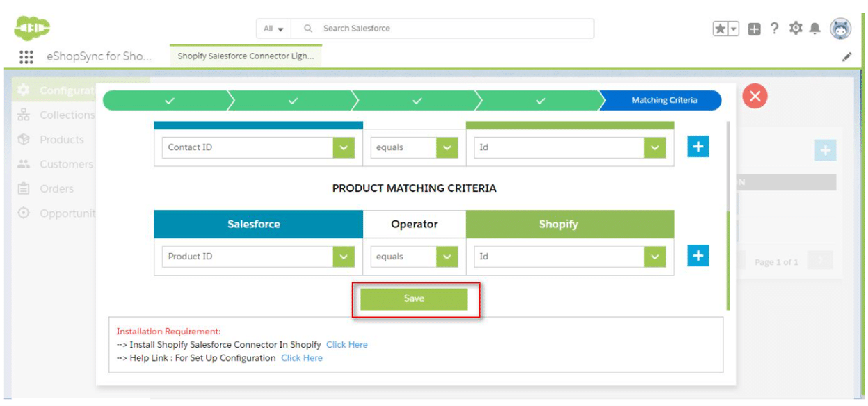
Task: Open Click Here link for Set Up Configuration help
Action: click(301, 358)
